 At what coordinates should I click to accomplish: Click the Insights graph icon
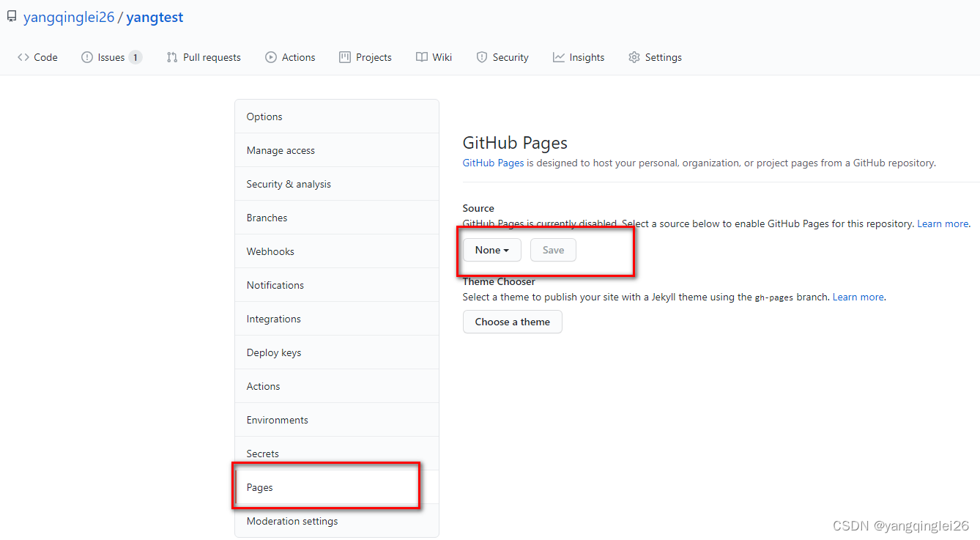(x=559, y=57)
